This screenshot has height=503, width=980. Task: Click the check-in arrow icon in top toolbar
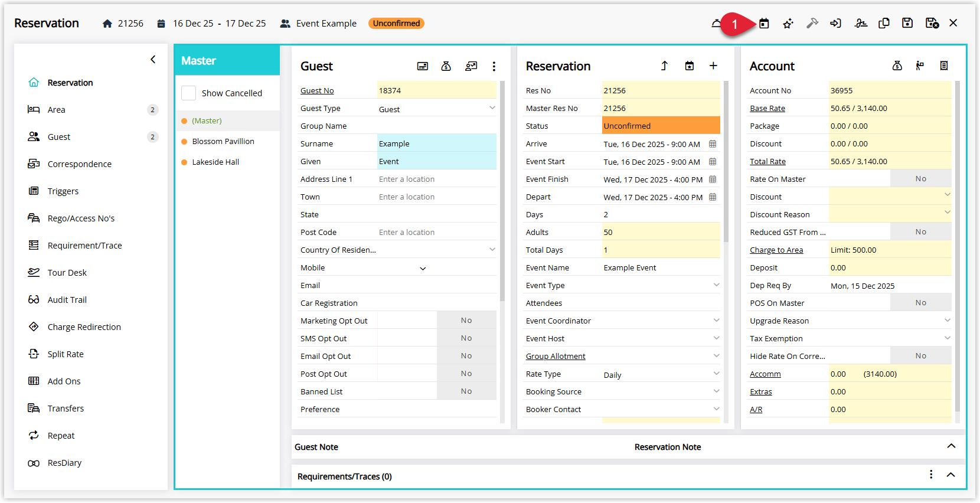pos(835,24)
